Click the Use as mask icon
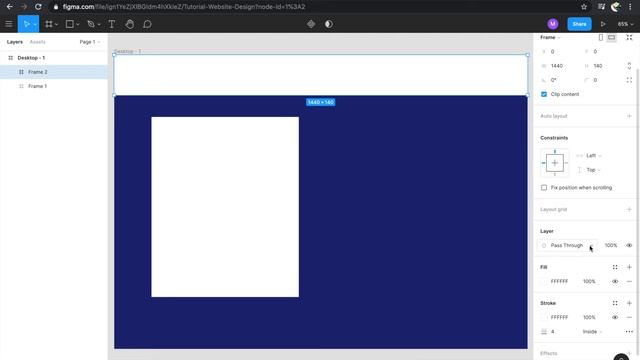Viewport: 640px width, 360px height. coord(329,24)
